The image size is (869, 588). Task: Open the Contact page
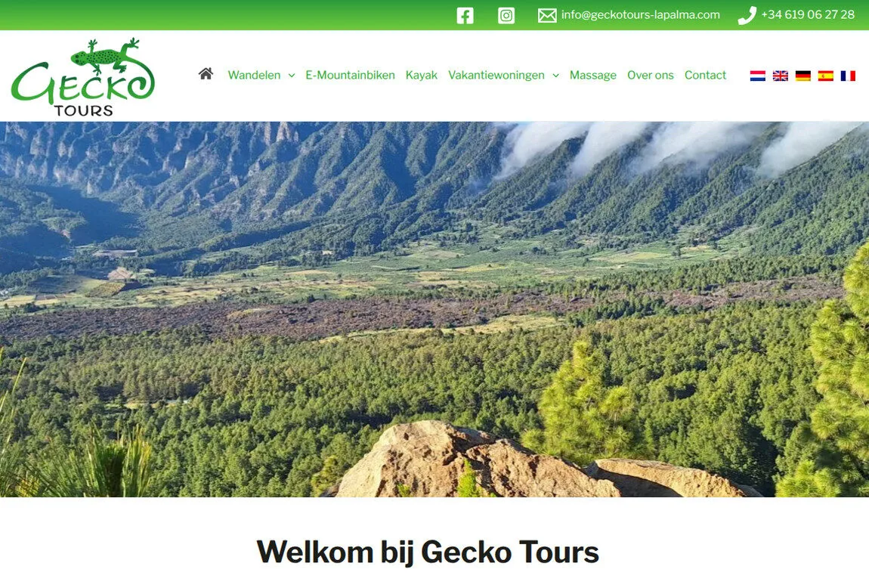click(705, 76)
